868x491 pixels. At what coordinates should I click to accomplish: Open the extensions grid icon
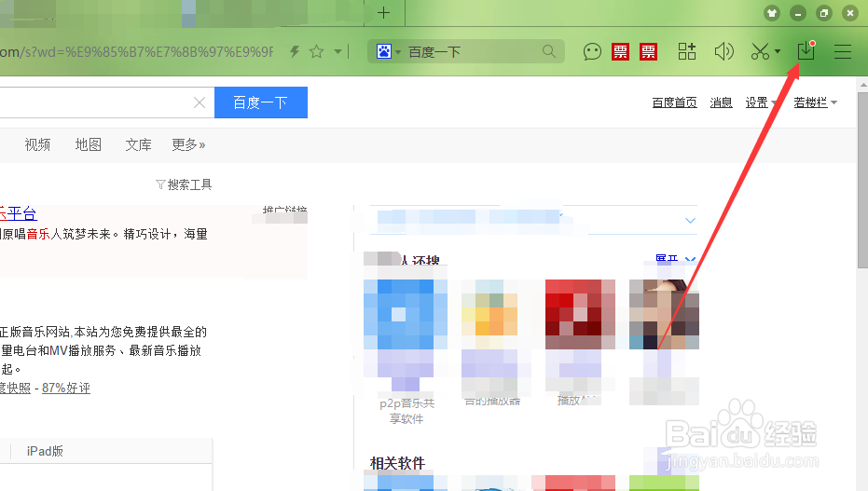coord(687,51)
